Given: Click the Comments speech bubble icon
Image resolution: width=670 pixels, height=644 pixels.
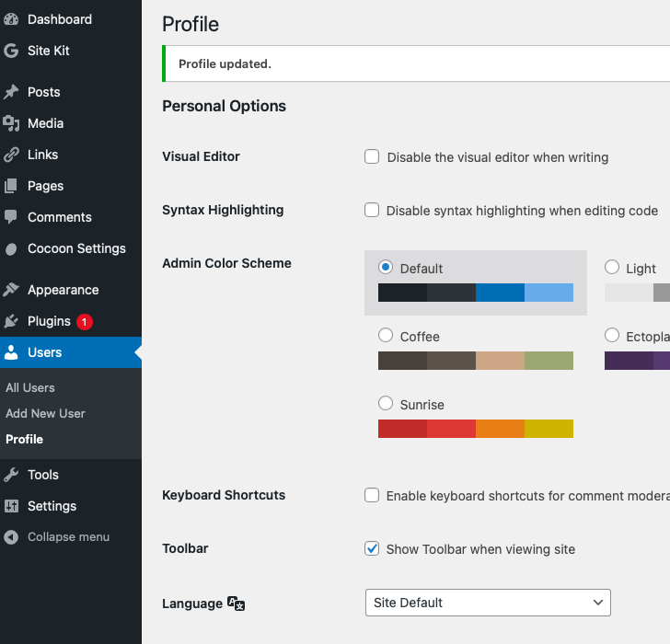Looking at the screenshot, I should [x=11, y=217].
